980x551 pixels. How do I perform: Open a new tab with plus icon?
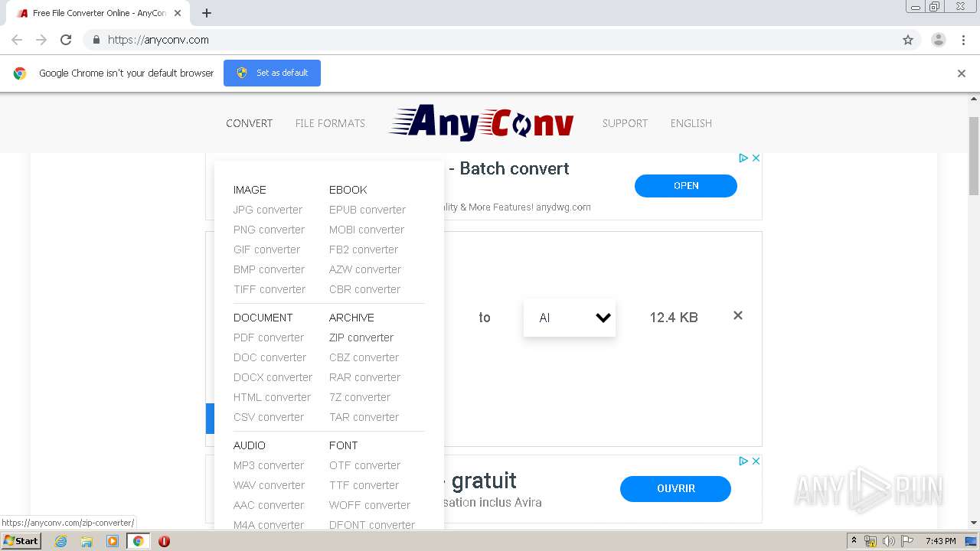[207, 13]
